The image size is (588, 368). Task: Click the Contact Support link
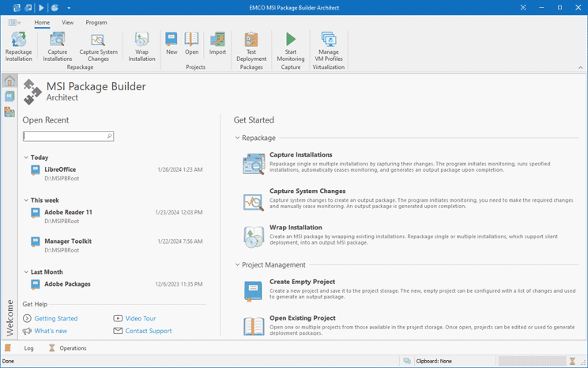149,331
